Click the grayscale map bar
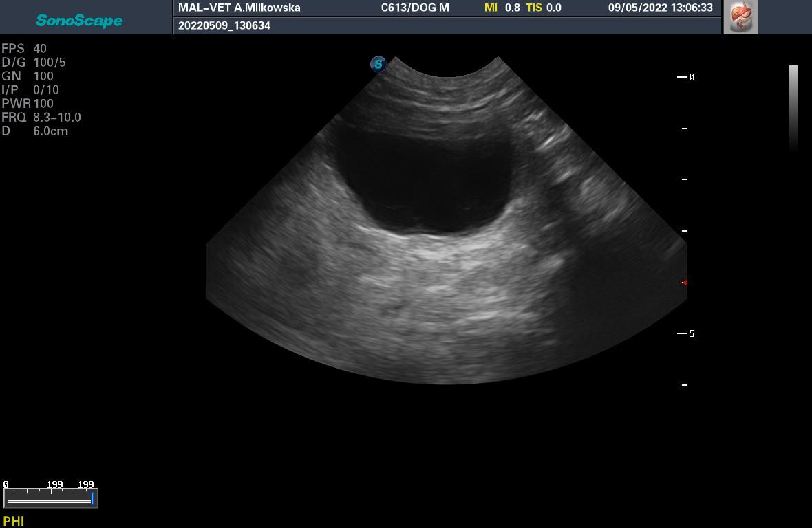 [793, 107]
